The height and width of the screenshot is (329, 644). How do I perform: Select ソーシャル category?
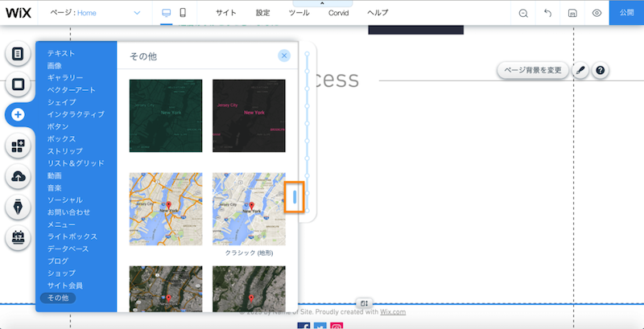pyautogui.click(x=65, y=199)
